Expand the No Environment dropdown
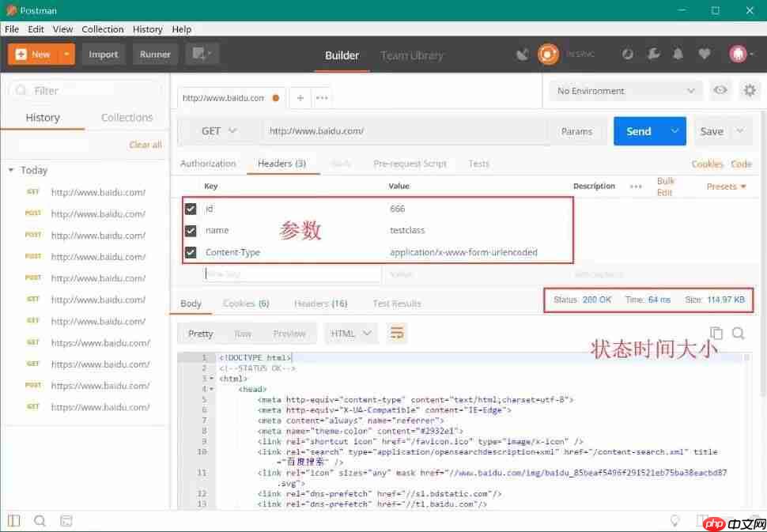The height and width of the screenshot is (532, 767). coord(625,91)
